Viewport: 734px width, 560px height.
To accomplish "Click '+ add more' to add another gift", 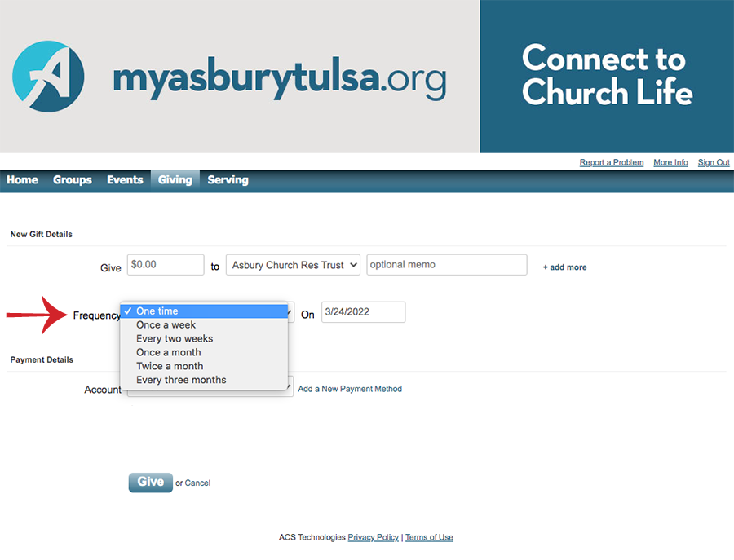I will click(564, 267).
